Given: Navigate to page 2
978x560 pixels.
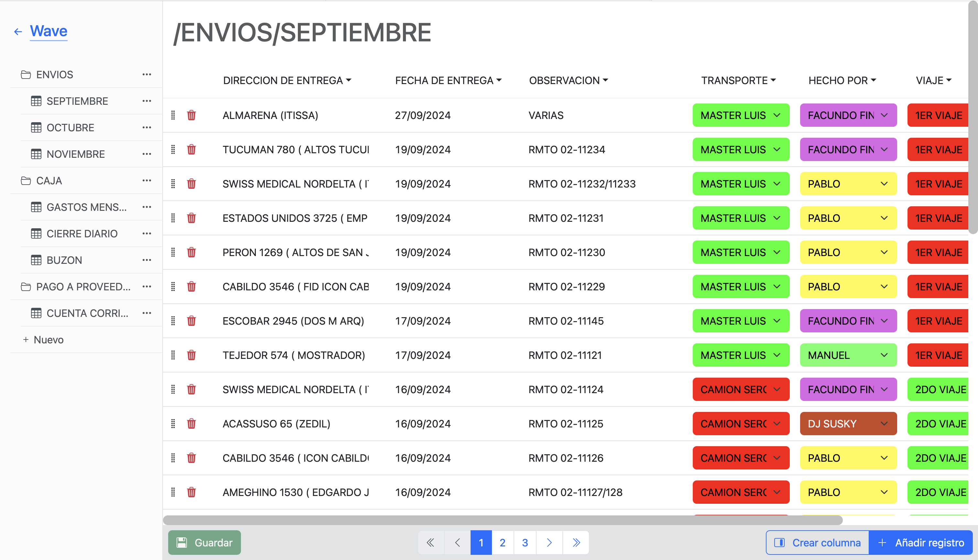Looking at the screenshot, I should point(503,542).
